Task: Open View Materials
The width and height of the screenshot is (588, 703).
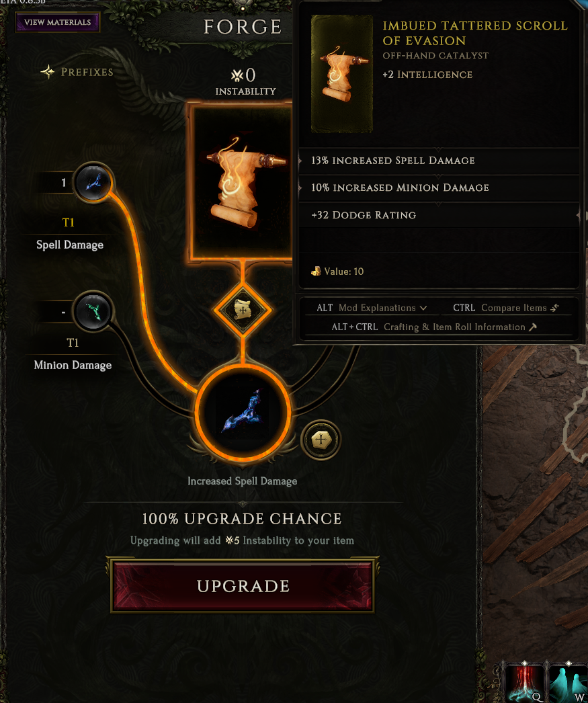Action: (57, 22)
